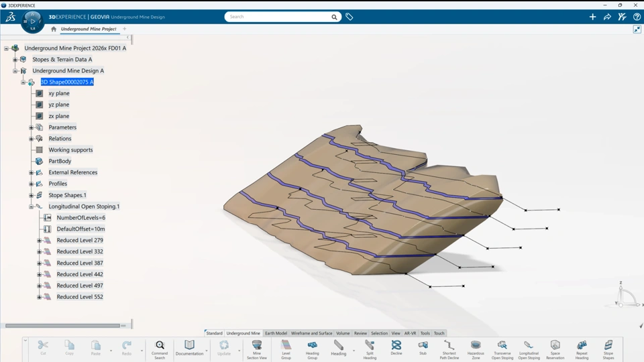Collapse the Underground Mine Design A node

pyautogui.click(x=15, y=71)
